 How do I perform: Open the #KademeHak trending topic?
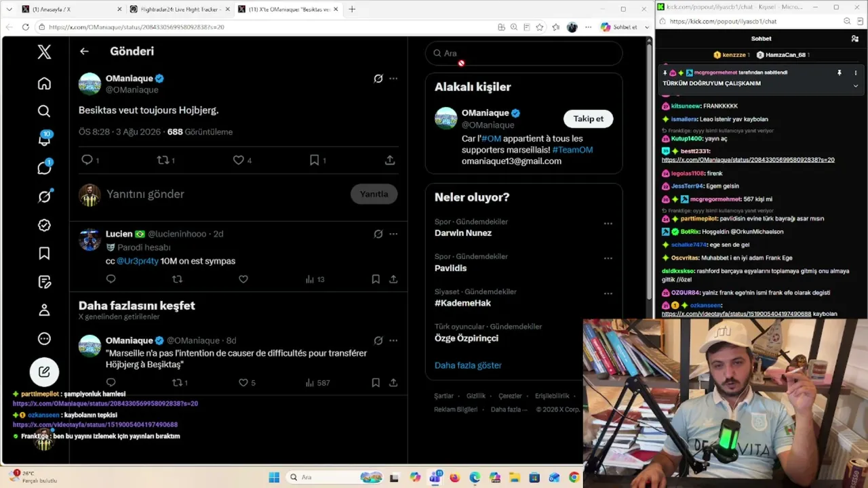pyautogui.click(x=462, y=303)
